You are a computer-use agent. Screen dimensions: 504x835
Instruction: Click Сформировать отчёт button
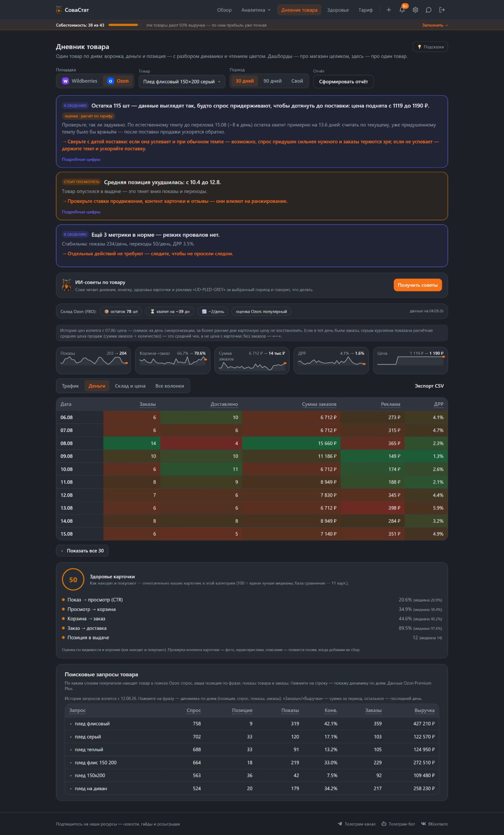pos(343,82)
